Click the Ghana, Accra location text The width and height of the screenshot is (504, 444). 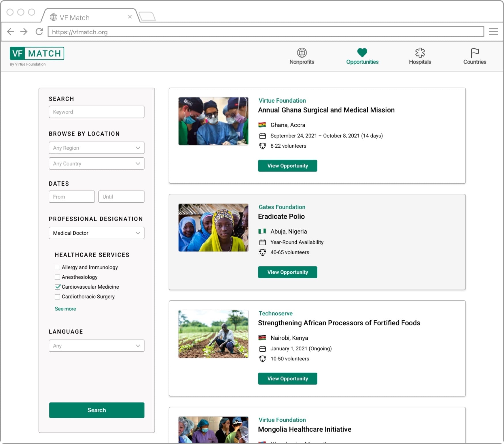click(x=288, y=125)
